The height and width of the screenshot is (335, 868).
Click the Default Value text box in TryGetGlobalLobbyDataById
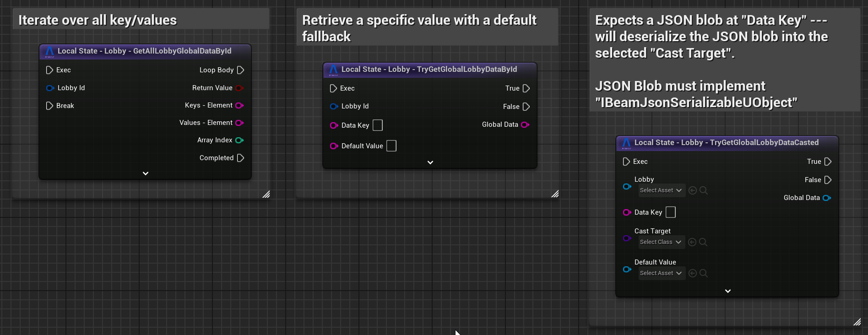(x=391, y=146)
